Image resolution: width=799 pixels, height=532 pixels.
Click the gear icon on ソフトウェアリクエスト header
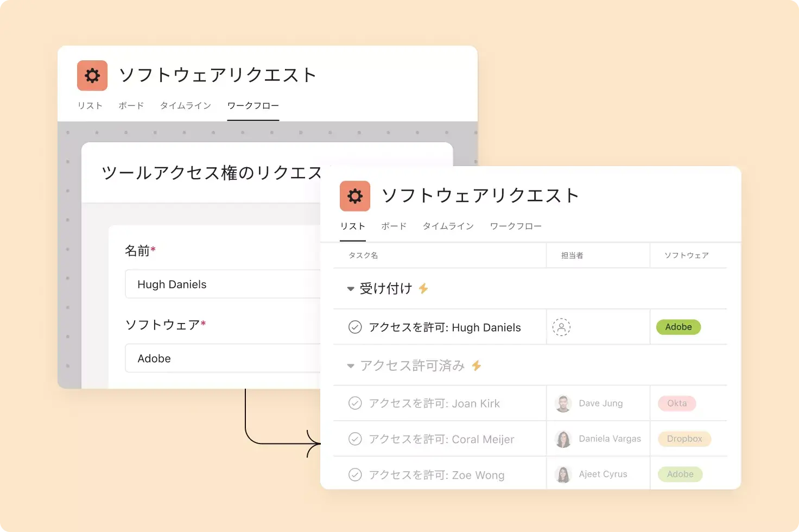(92, 75)
